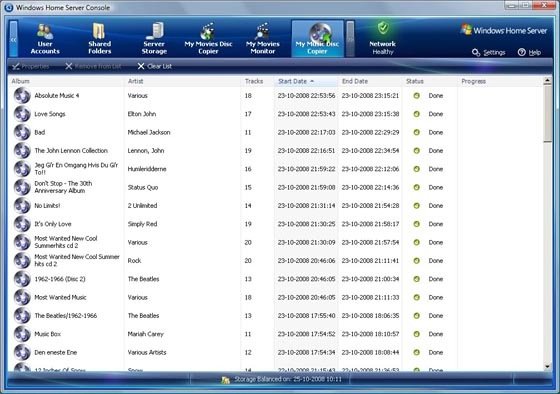Click green status icon in No Limits! row

[x=416, y=206]
